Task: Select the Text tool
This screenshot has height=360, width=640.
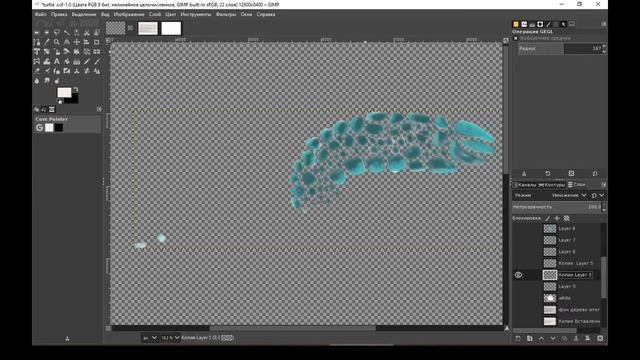Action: point(57,61)
